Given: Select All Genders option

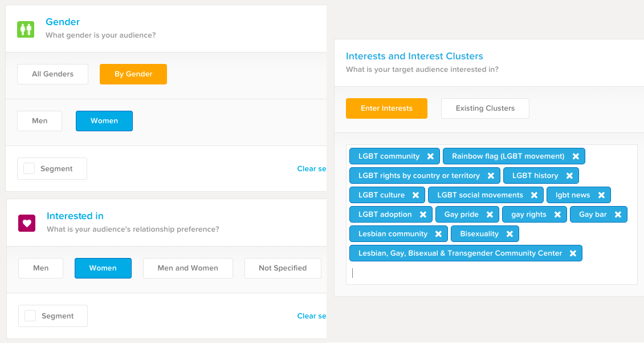Looking at the screenshot, I should coord(52,74).
